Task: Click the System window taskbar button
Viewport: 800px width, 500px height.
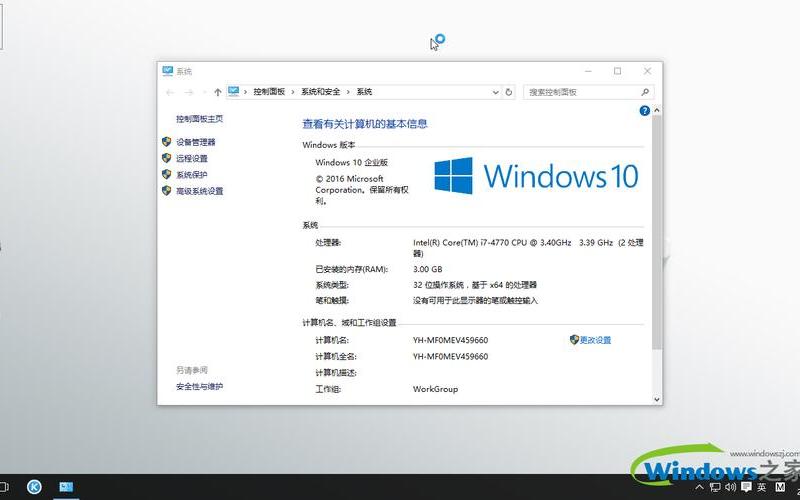Action: pos(66,487)
